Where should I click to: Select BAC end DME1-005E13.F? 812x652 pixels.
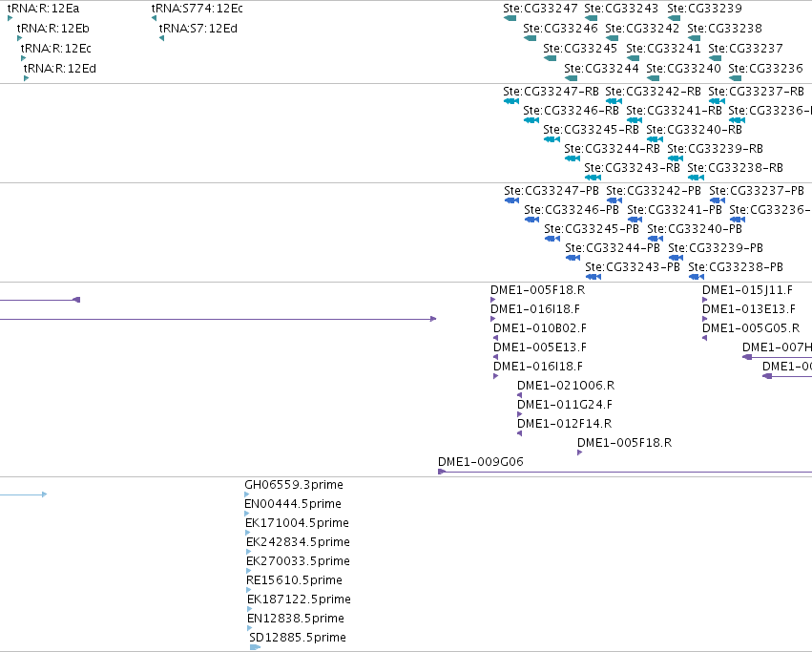pyautogui.click(x=540, y=347)
